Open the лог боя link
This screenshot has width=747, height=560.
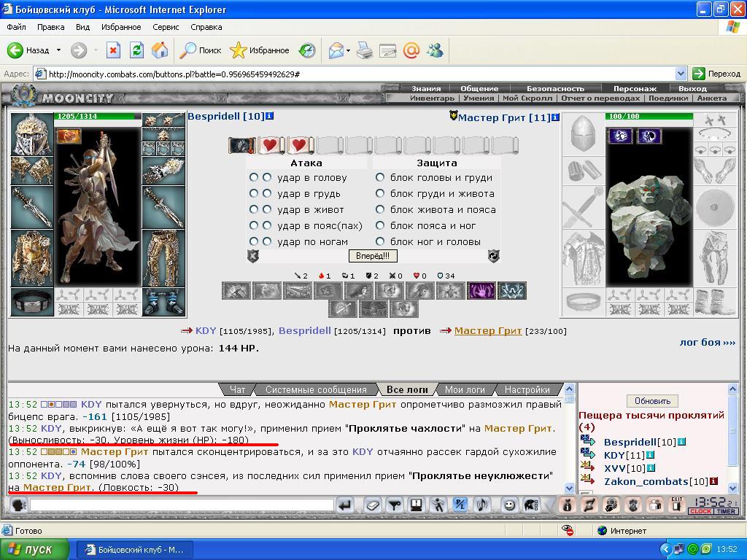[707, 342]
